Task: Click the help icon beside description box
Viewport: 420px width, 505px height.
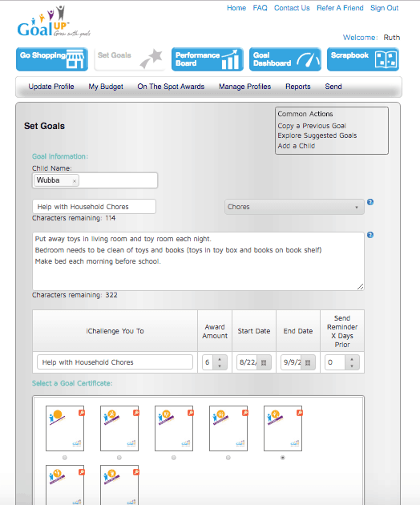Action: pyautogui.click(x=370, y=235)
